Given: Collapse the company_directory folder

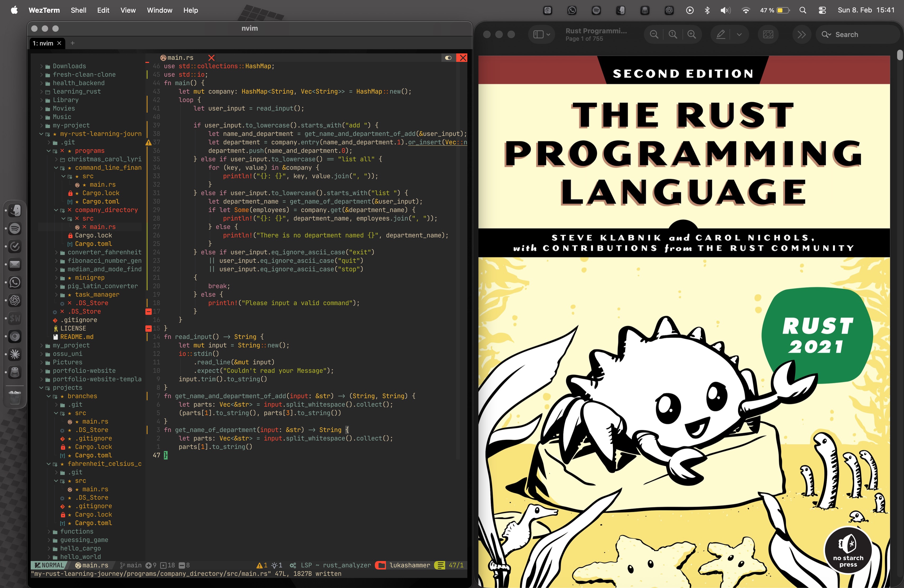Looking at the screenshot, I should 56,210.
